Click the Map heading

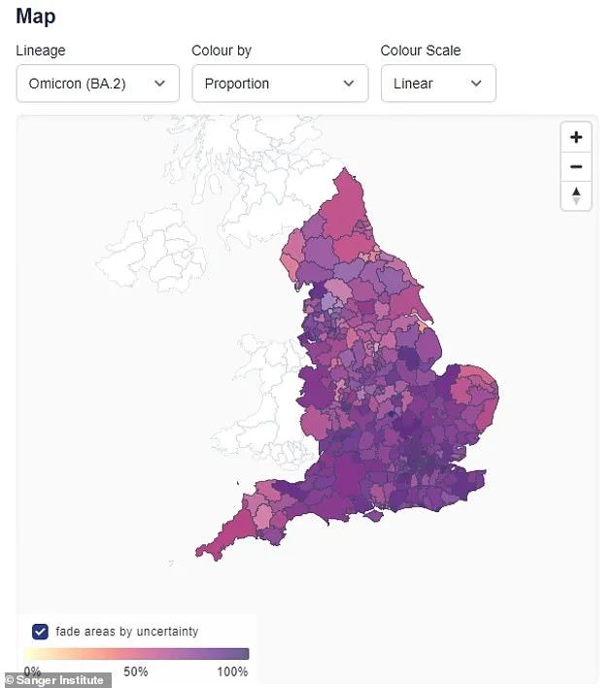pos(36,17)
